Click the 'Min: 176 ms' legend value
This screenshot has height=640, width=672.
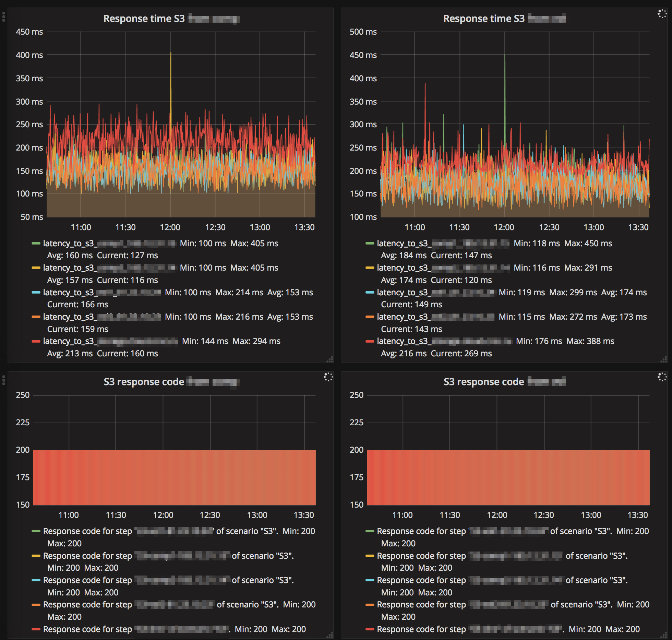click(539, 341)
